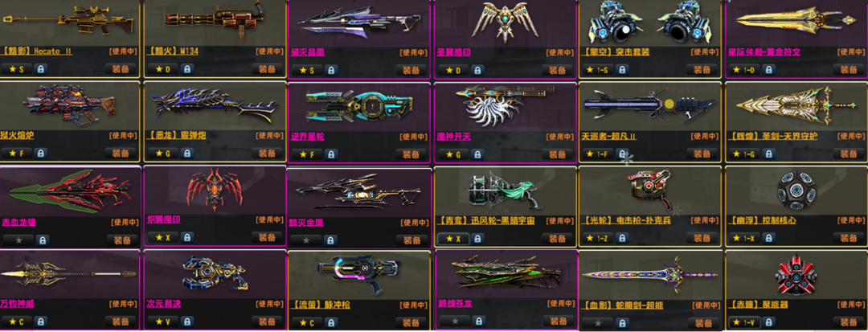Toggle gray favorite star on 赤血龙骧

tap(18, 240)
